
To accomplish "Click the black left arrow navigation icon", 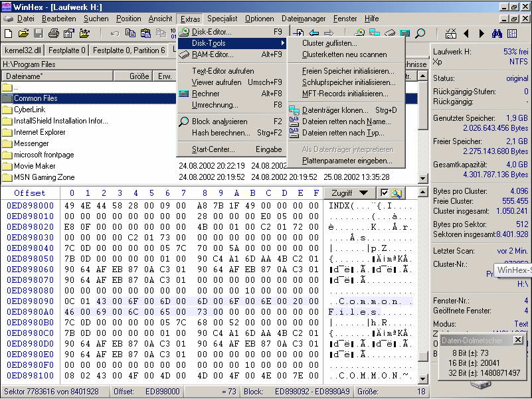I will tap(466, 33).
